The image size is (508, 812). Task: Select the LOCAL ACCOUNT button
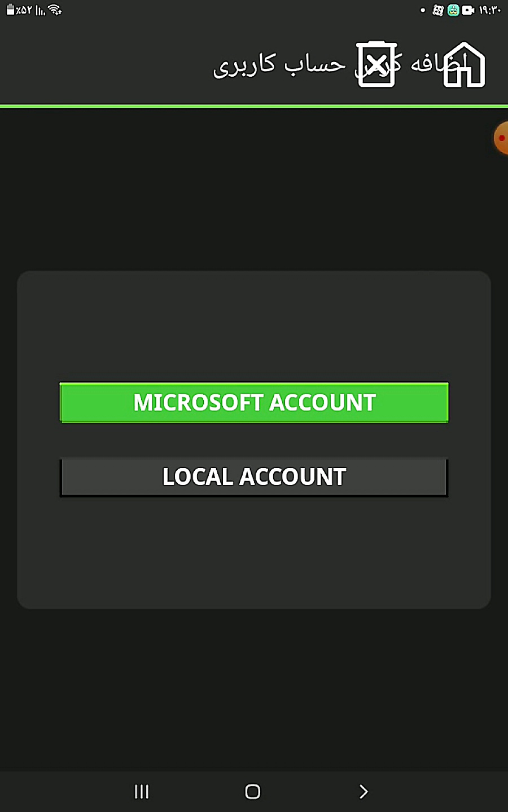pos(254,477)
